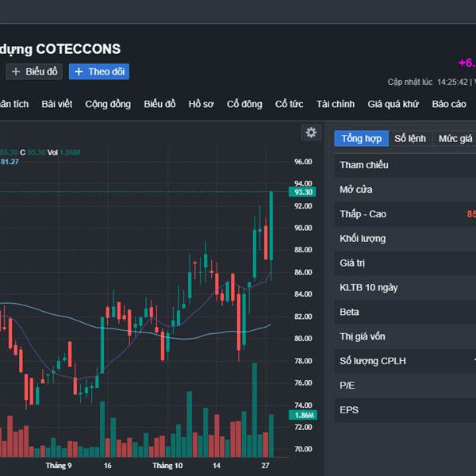The image size is (476, 476).
Task: Click the Tháng 9 date axis marker
Action: 59,466
